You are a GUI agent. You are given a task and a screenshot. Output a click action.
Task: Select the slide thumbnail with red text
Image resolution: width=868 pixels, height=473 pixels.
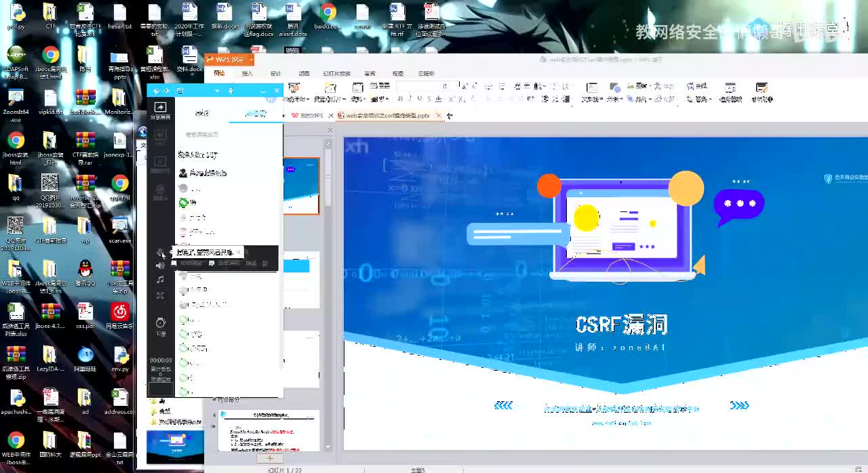(269, 430)
